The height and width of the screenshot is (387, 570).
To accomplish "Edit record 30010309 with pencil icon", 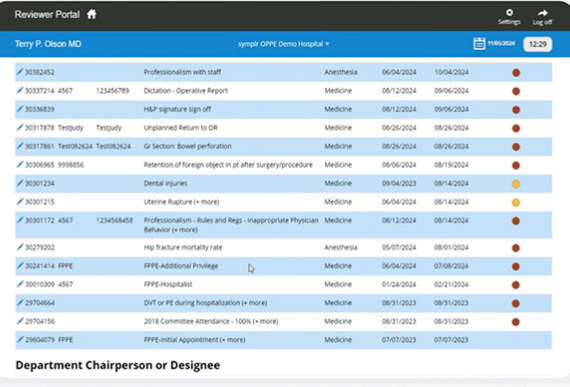I will [20, 284].
